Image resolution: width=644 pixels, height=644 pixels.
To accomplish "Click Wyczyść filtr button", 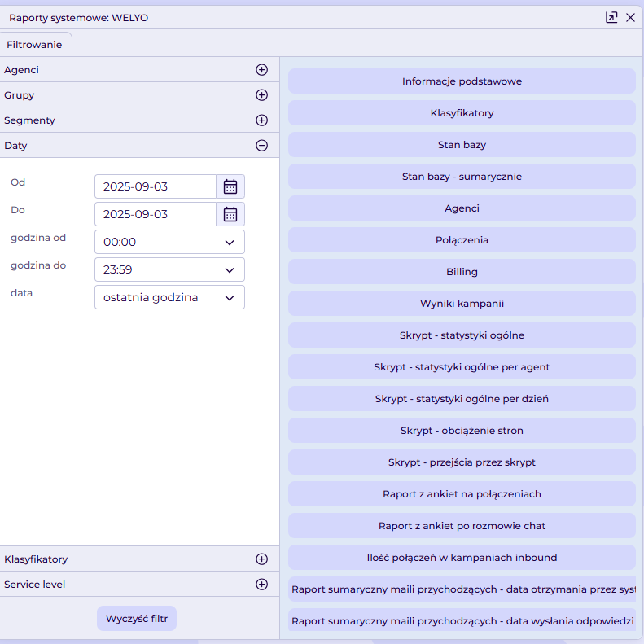I will pyautogui.click(x=137, y=619).
